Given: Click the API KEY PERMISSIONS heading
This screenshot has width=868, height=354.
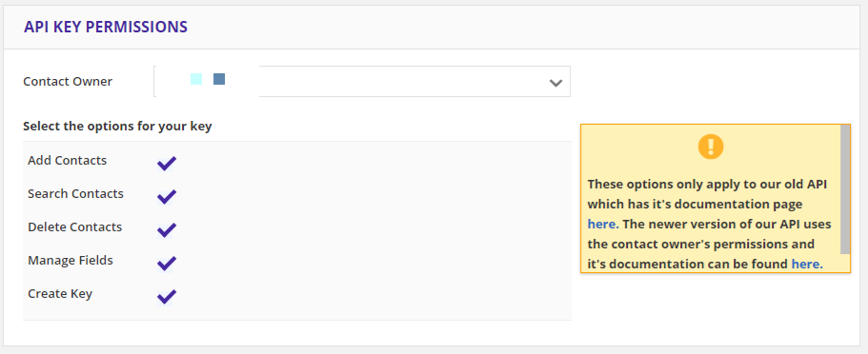Looking at the screenshot, I should pos(106,27).
